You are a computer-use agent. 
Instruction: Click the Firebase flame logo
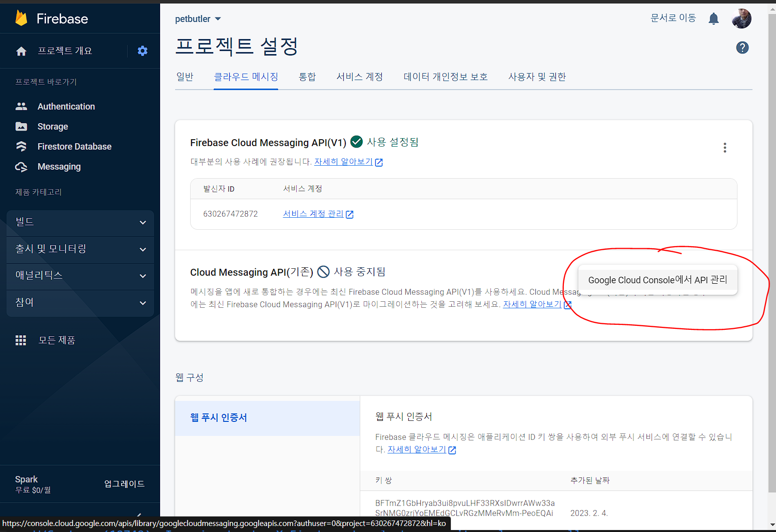tap(21, 18)
